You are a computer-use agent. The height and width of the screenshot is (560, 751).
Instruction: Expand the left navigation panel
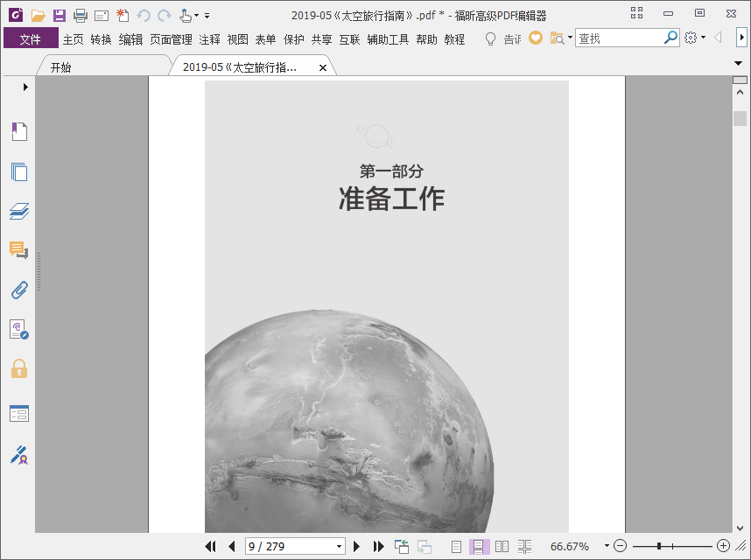tap(25, 87)
